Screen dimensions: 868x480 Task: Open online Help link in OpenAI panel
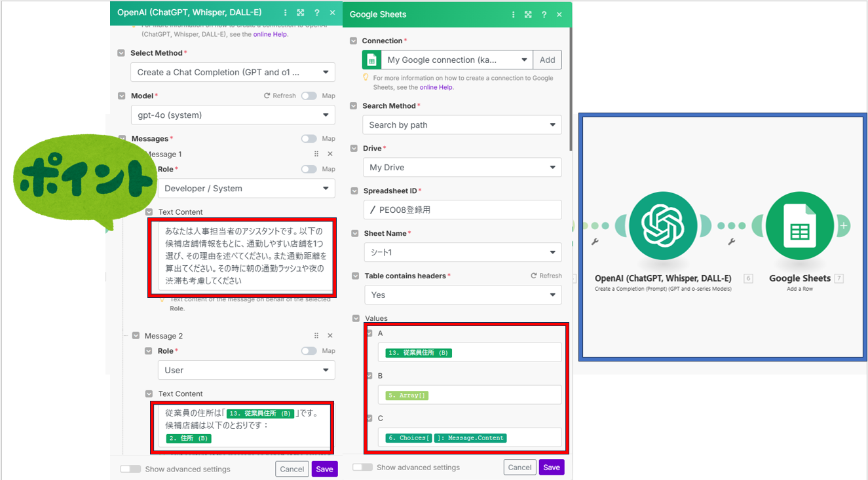[x=270, y=34]
